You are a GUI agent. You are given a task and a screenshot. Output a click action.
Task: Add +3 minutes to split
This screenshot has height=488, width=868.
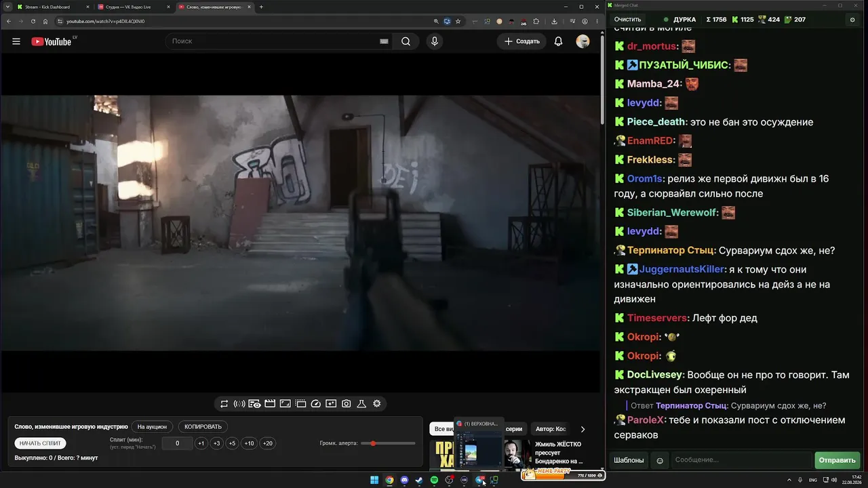coord(216,443)
